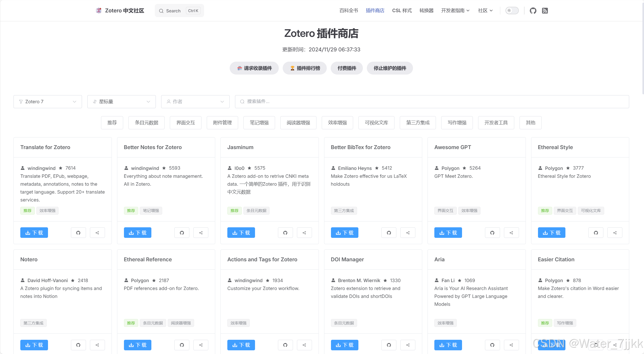Download Better Notes for Zotero
Viewport: 644px width, 354px height.
(137, 233)
